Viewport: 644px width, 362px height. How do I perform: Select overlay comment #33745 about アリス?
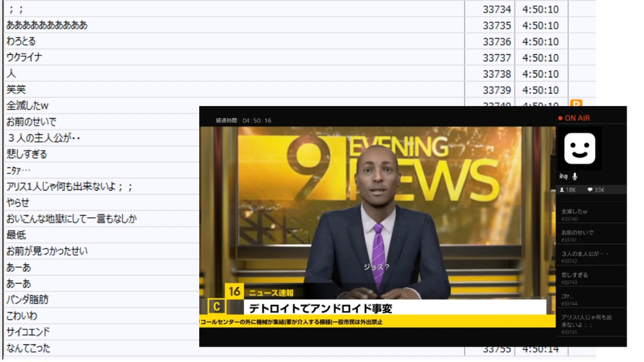tap(591, 324)
